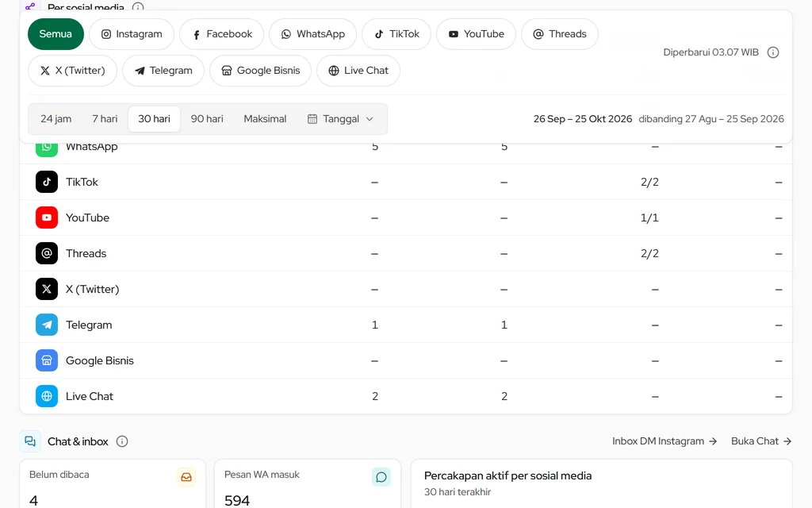Screen dimensions: 812x508
Task: Click the Chat & inbox section icon
Action: (x=30, y=441)
